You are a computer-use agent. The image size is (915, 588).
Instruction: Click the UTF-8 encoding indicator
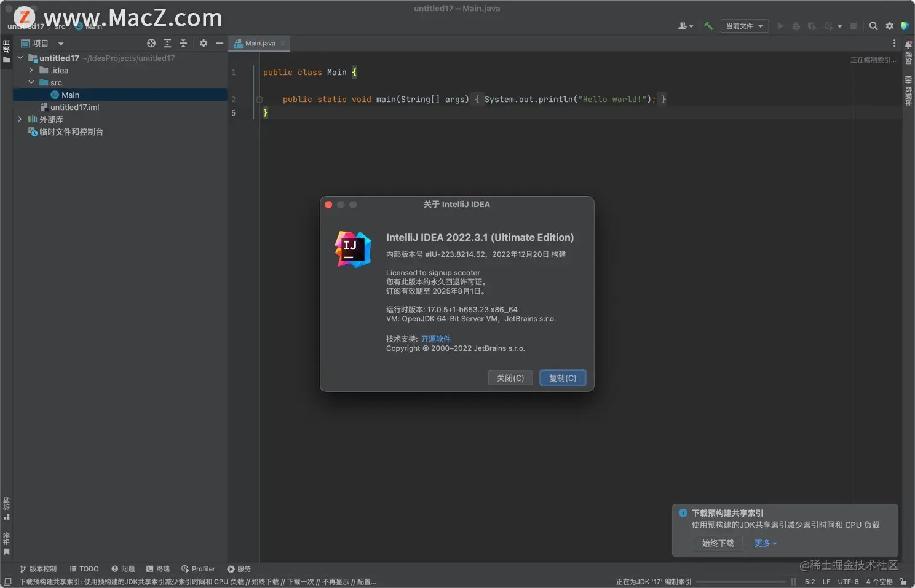point(848,581)
